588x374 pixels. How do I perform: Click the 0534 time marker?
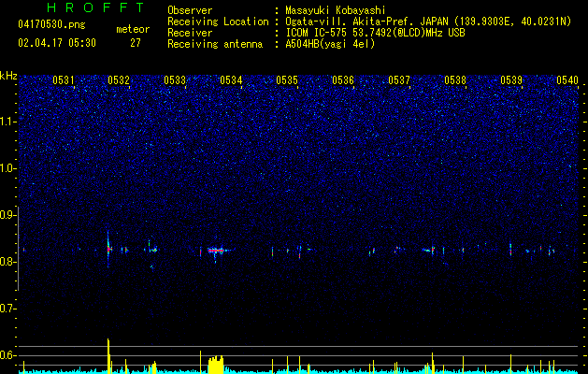231,79
